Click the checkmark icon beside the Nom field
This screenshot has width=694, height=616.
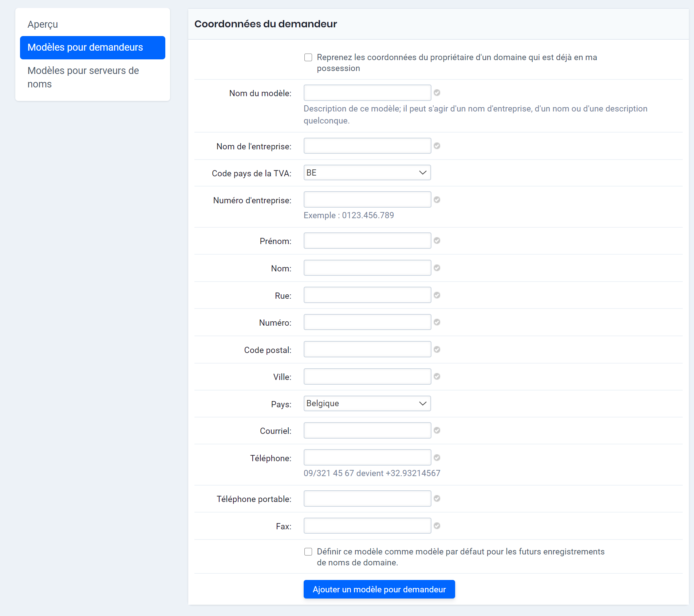pyautogui.click(x=437, y=268)
